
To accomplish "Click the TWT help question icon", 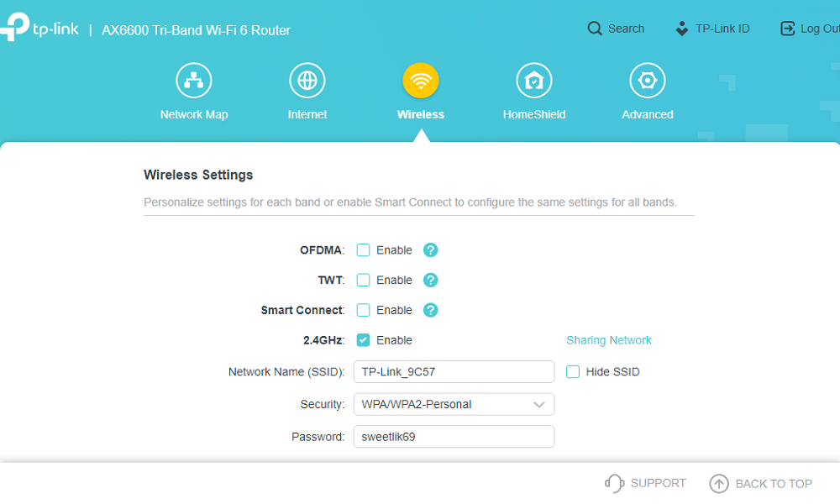I will click(430, 280).
